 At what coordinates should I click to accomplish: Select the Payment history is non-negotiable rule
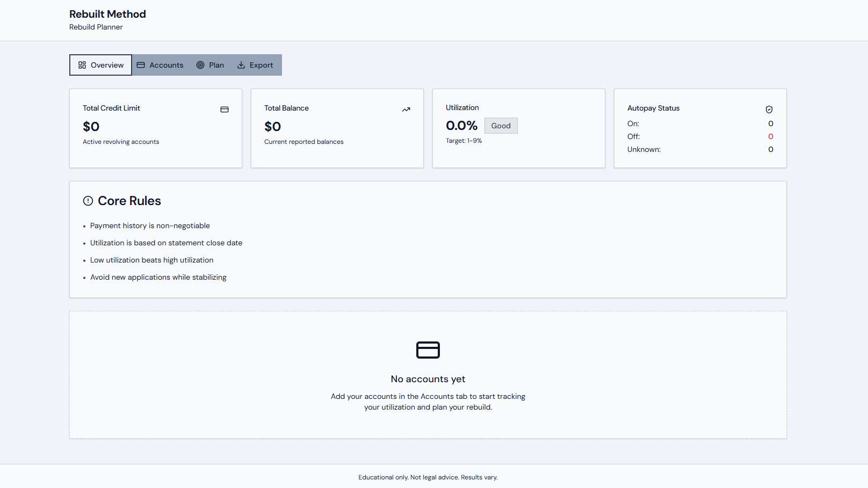(150, 225)
